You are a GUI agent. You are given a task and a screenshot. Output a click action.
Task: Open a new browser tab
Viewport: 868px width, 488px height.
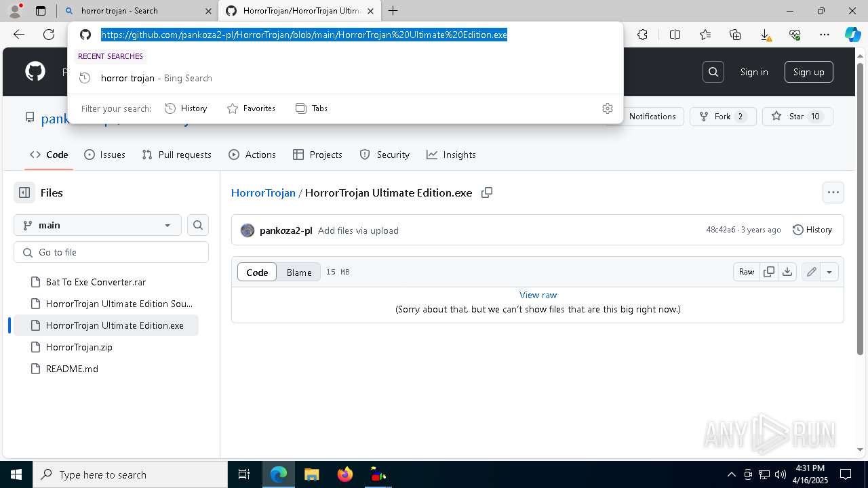point(393,11)
